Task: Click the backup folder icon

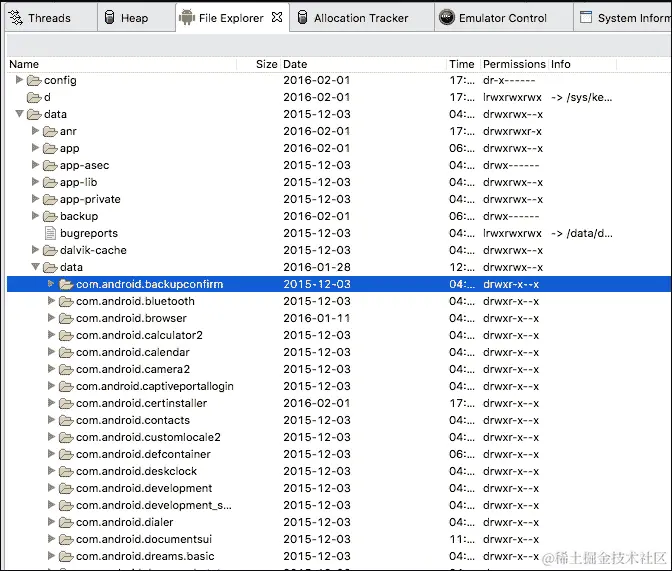Action: click(50, 216)
